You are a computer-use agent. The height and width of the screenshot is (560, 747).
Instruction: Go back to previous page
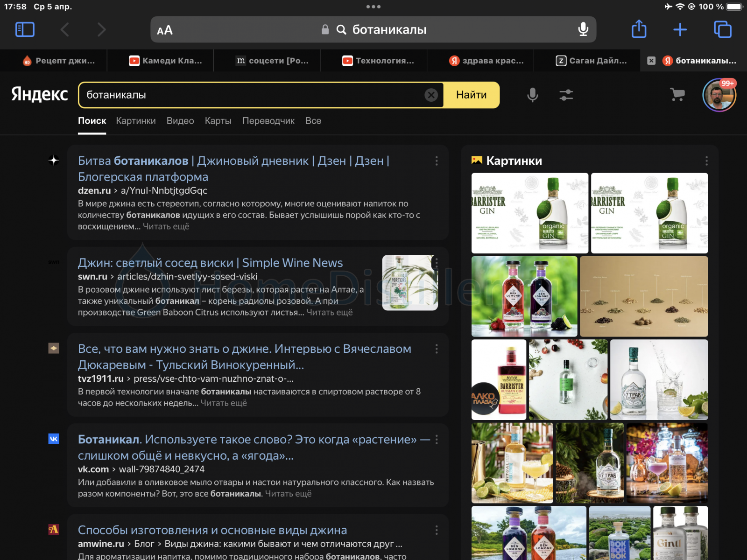(65, 30)
